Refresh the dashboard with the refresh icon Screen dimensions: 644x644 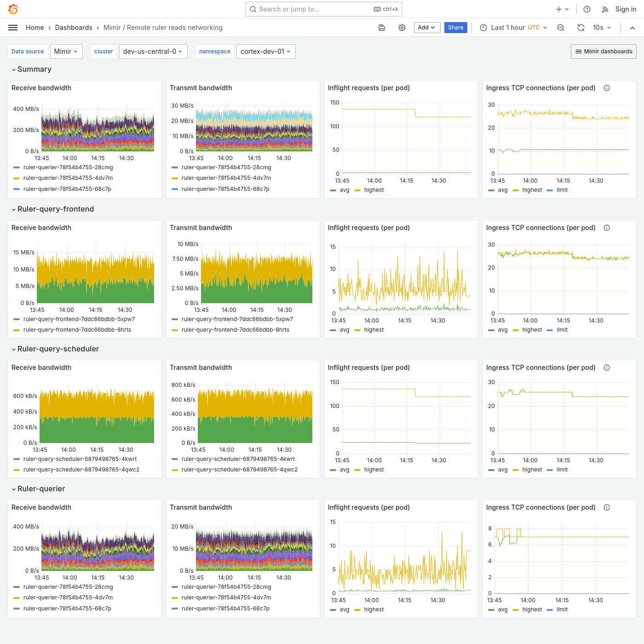coord(581,28)
